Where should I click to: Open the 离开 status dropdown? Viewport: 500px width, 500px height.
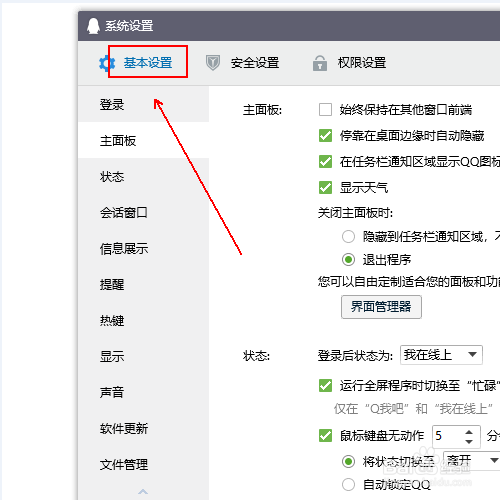point(471,461)
